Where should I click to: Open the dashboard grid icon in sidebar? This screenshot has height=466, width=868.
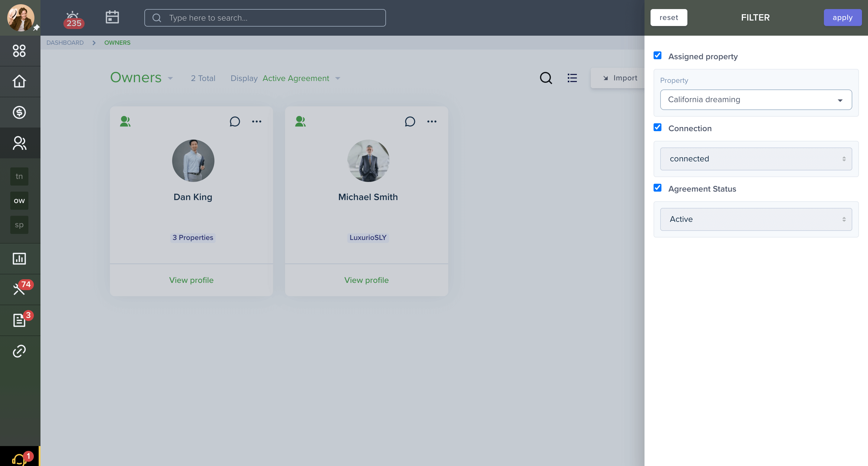click(19, 51)
